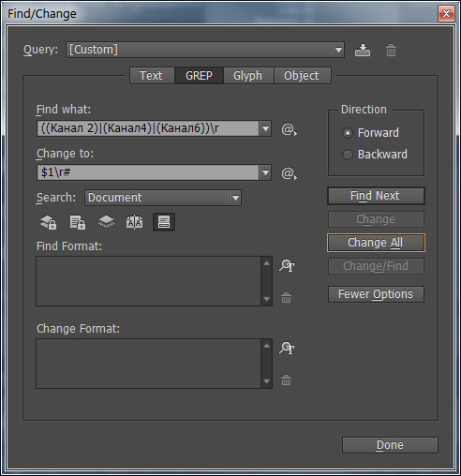Switch to the GREP tab

pyautogui.click(x=199, y=76)
